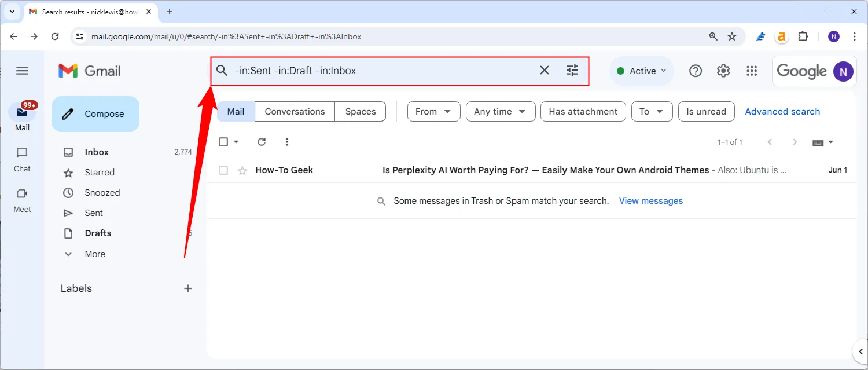Image resolution: width=868 pixels, height=370 pixels.
Task: Open the zoom magnifier icon in address bar
Action: pos(713,36)
